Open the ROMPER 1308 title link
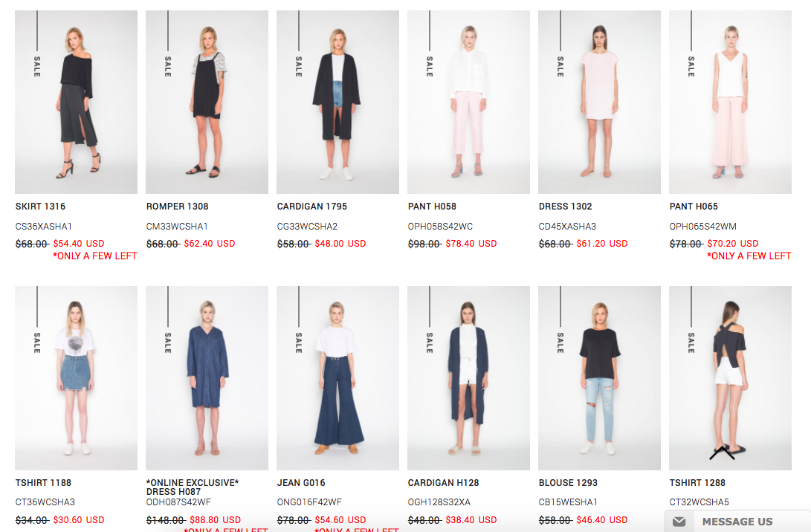This screenshot has height=532, width=811. tap(178, 207)
